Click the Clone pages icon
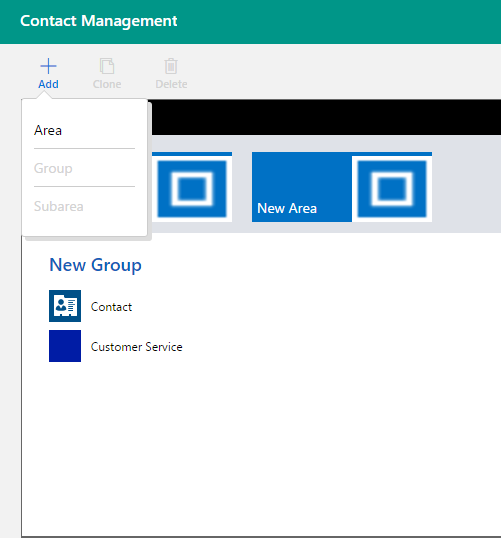 tap(107, 66)
